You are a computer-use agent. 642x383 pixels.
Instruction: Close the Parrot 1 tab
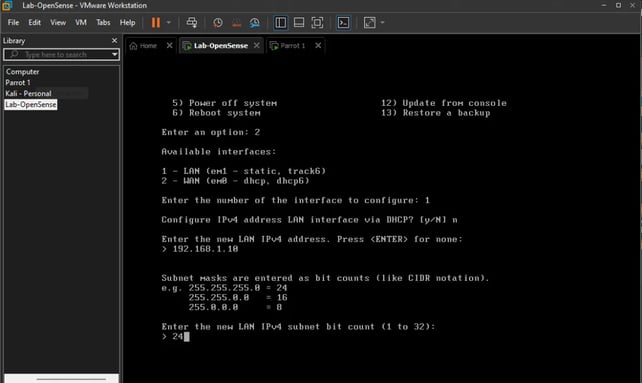[x=318, y=45]
